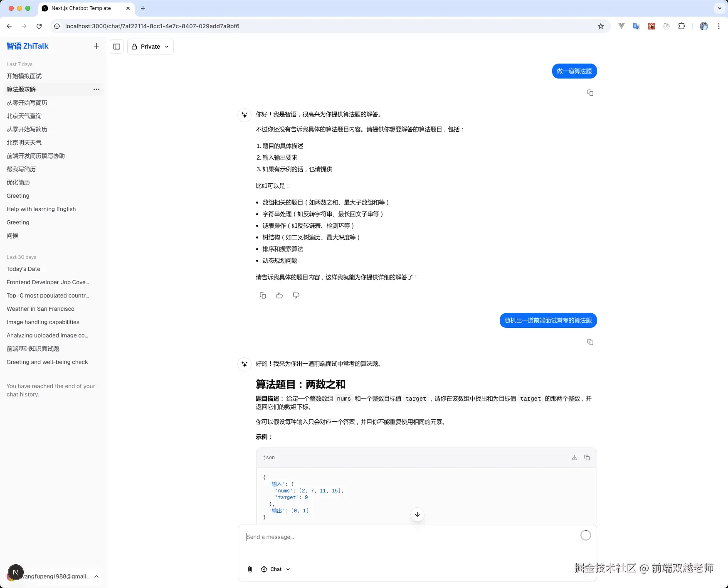Click the scroll-to-bottom arrow button

point(417,514)
